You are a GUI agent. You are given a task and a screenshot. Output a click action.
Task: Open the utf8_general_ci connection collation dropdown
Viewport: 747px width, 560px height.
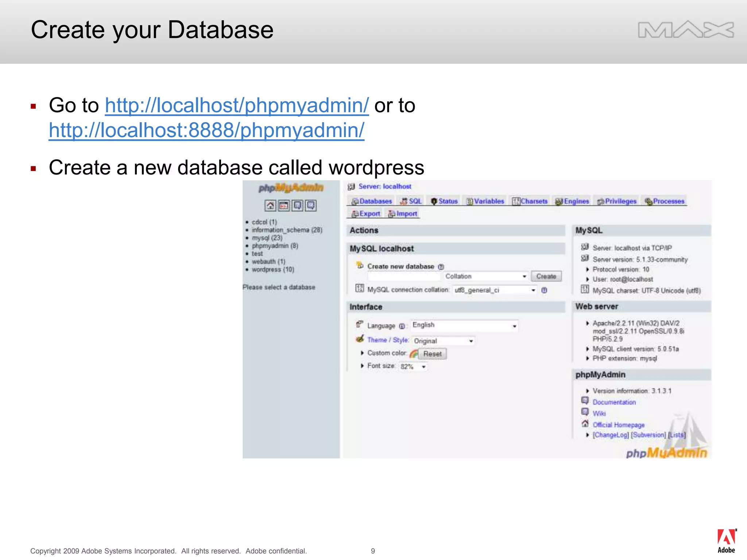click(495, 290)
